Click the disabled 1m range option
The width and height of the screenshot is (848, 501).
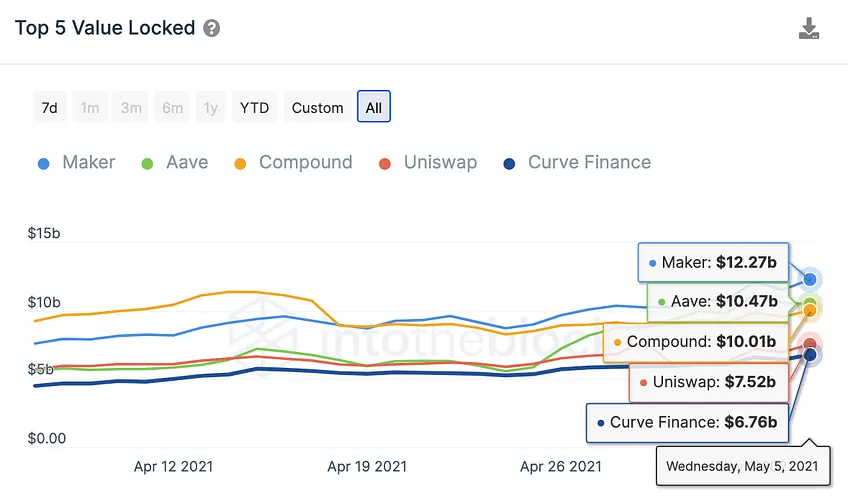90,107
